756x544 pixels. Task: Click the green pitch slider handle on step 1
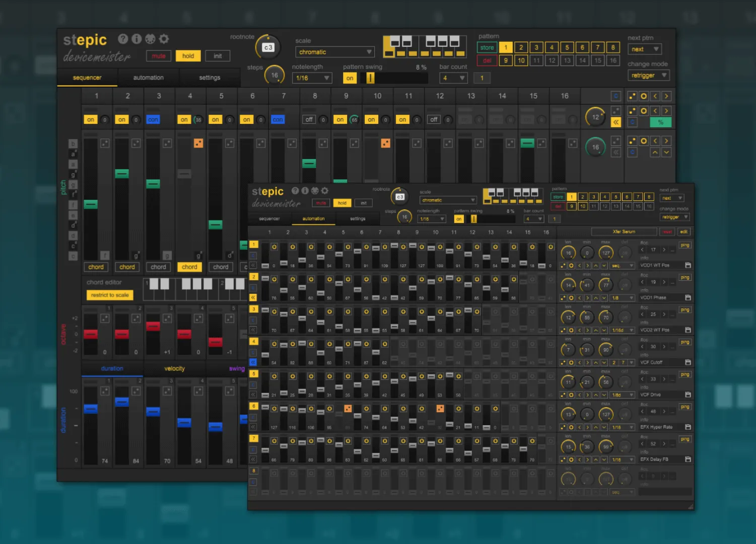tap(91, 204)
